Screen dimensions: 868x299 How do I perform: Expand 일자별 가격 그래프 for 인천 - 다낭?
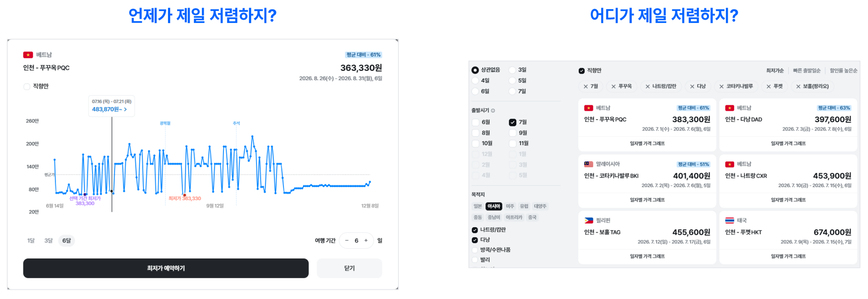point(788,143)
